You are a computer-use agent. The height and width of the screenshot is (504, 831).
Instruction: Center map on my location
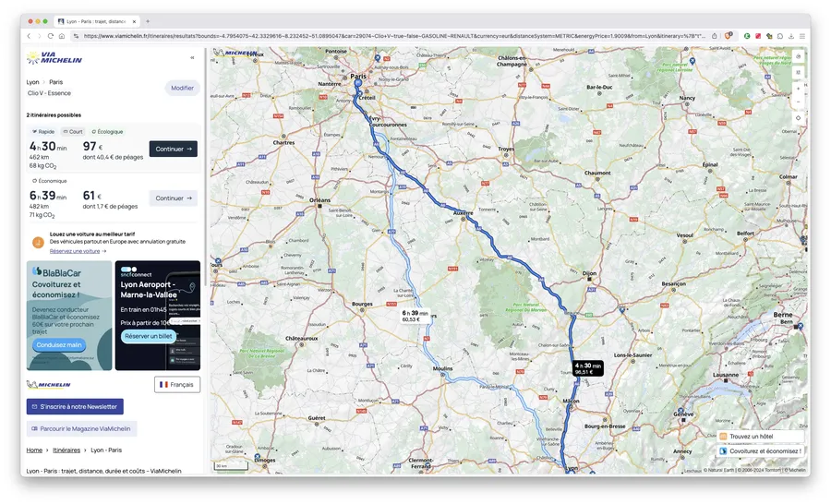point(798,118)
